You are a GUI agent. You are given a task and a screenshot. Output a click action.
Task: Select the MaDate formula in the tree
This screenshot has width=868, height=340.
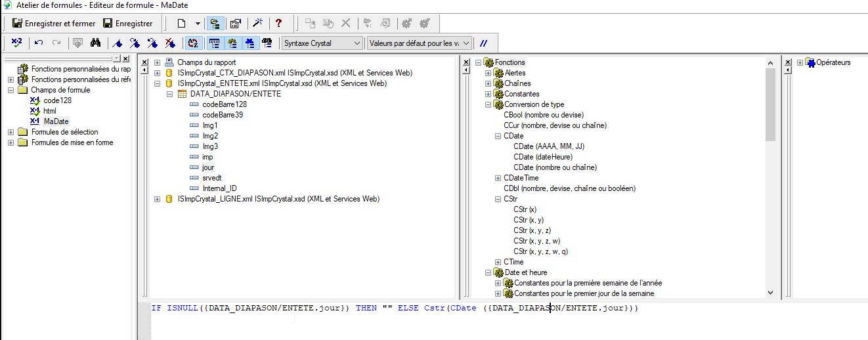coord(56,121)
